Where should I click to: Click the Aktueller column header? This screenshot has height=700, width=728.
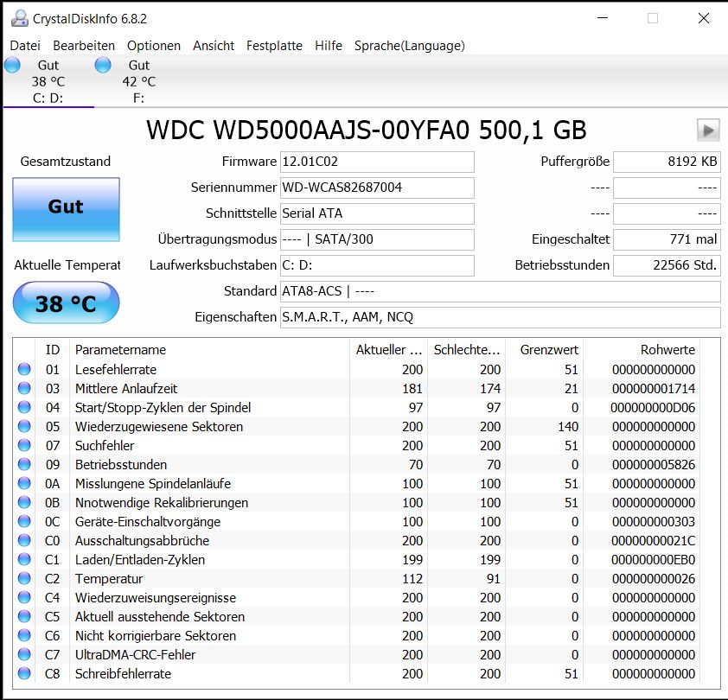388,350
